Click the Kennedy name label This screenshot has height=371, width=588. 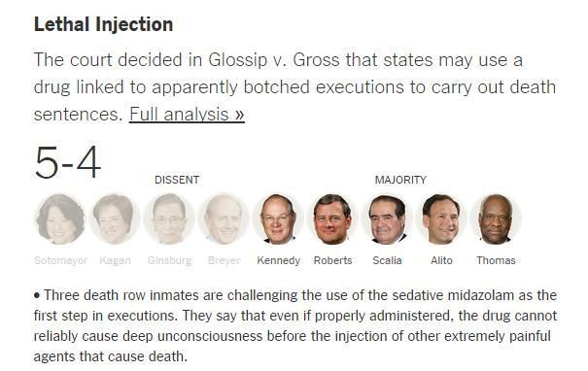click(x=279, y=260)
